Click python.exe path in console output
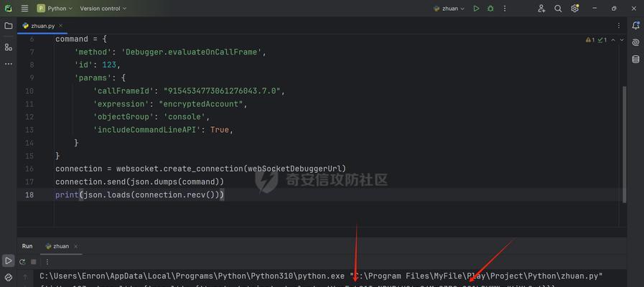This screenshot has height=287, width=644. (192, 276)
